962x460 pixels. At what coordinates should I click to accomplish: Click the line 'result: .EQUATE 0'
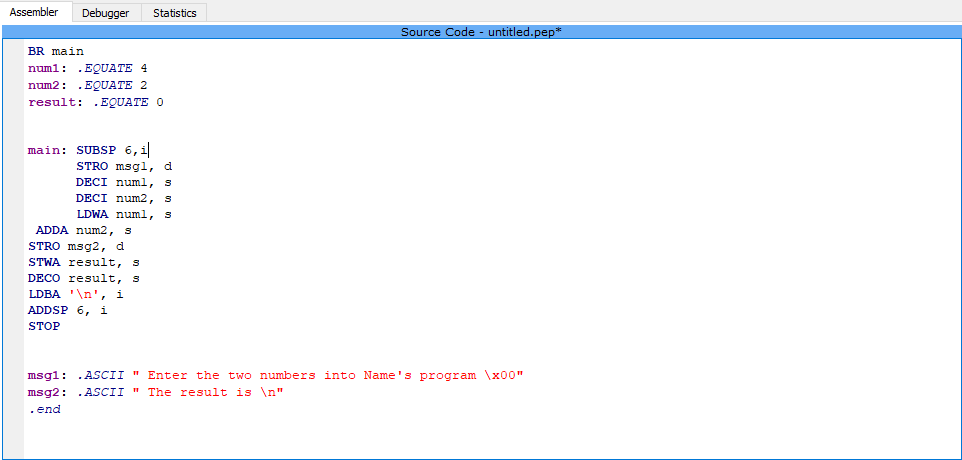(x=96, y=102)
